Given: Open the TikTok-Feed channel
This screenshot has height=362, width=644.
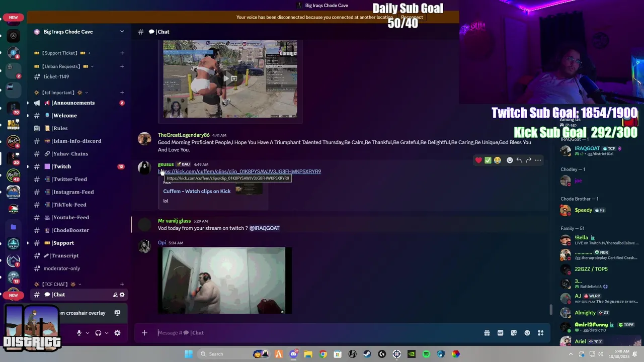Looking at the screenshot, I should tap(79, 205).
